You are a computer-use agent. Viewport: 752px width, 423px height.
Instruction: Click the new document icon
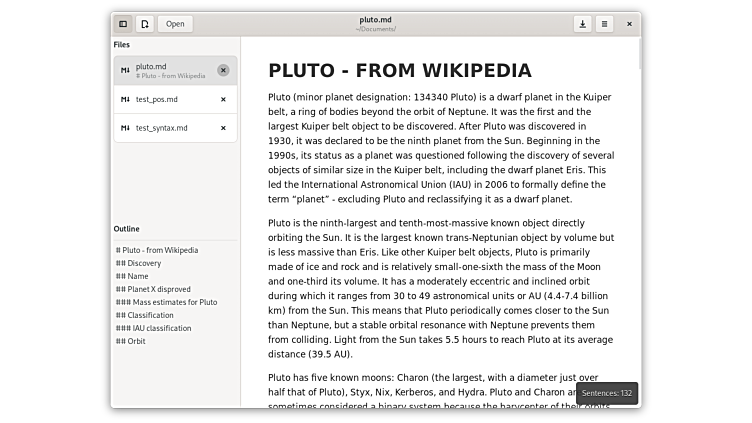pyautogui.click(x=145, y=24)
